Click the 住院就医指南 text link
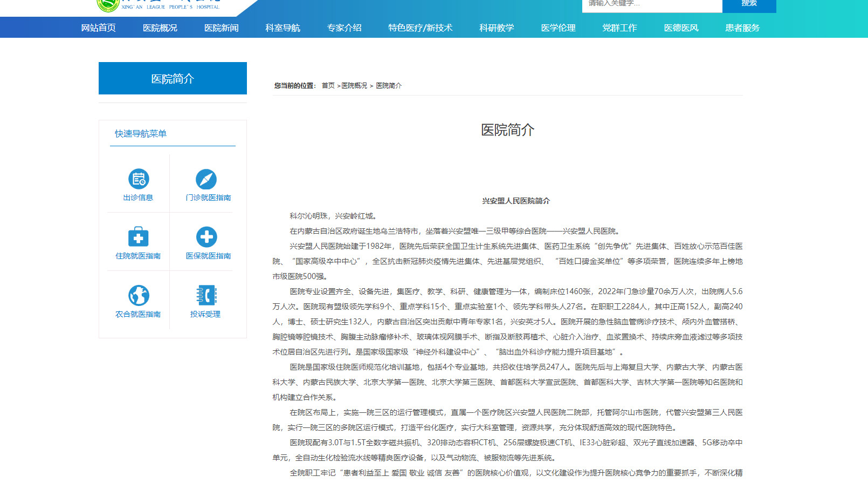Screen dimensions: 868x483 [138, 256]
